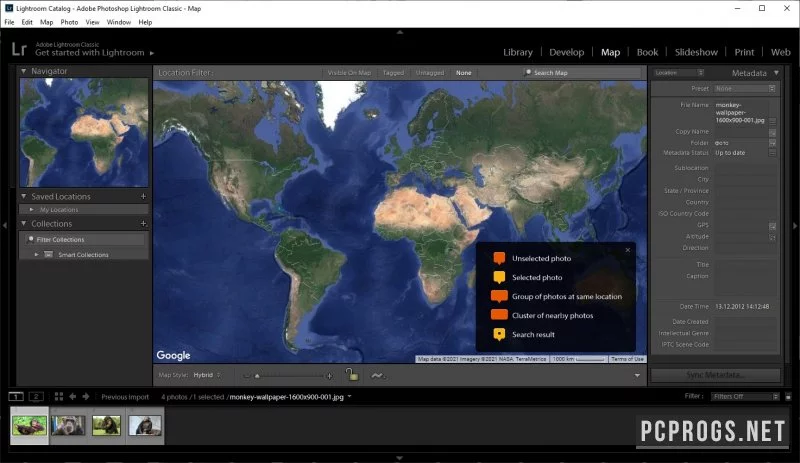Open the Terms of Use link
The height and width of the screenshot is (463, 800).
pyautogui.click(x=627, y=359)
